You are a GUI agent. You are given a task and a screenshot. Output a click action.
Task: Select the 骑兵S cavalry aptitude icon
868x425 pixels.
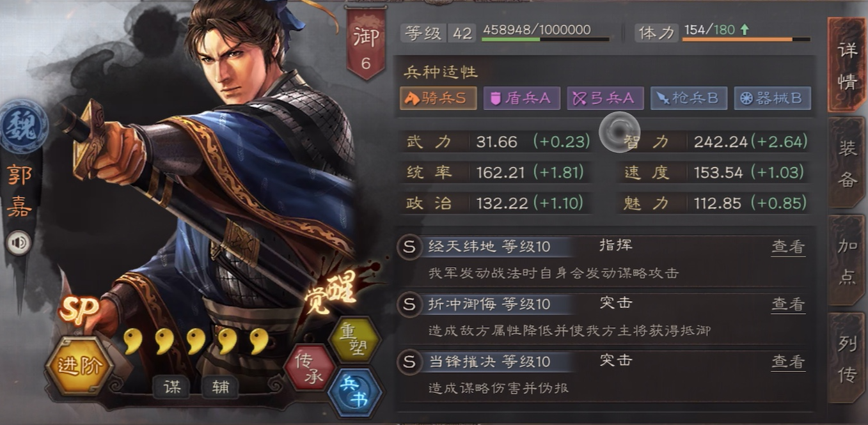coord(438,98)
